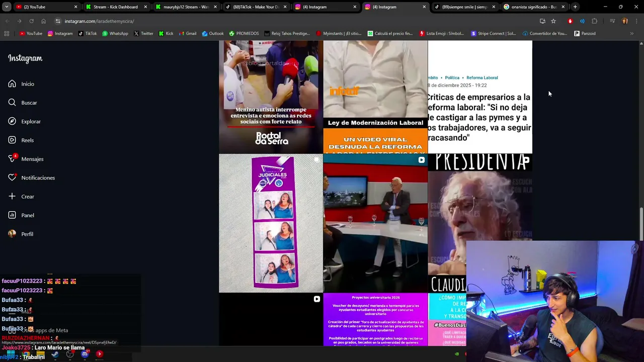The height and width of the screenshot is (362, 644).
Task: Open Instagram bookmark in bookmarks bar
Action: point(60,34)
